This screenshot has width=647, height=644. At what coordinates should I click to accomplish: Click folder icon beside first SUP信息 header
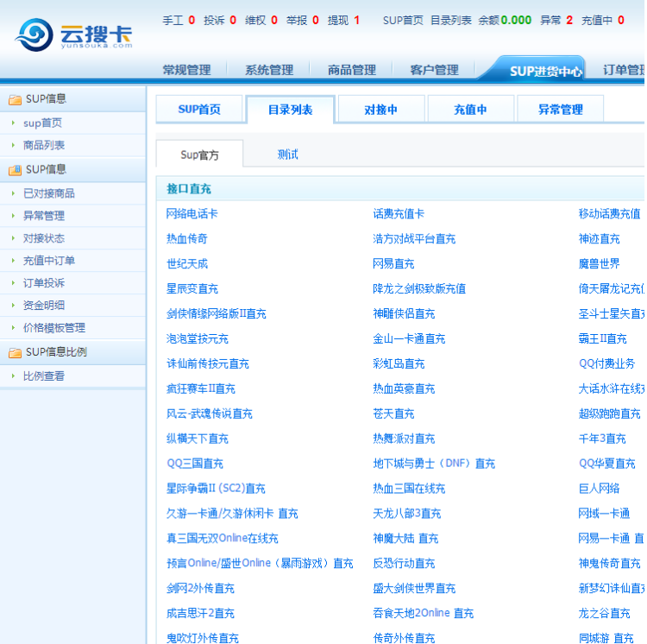tap(15, 99)
